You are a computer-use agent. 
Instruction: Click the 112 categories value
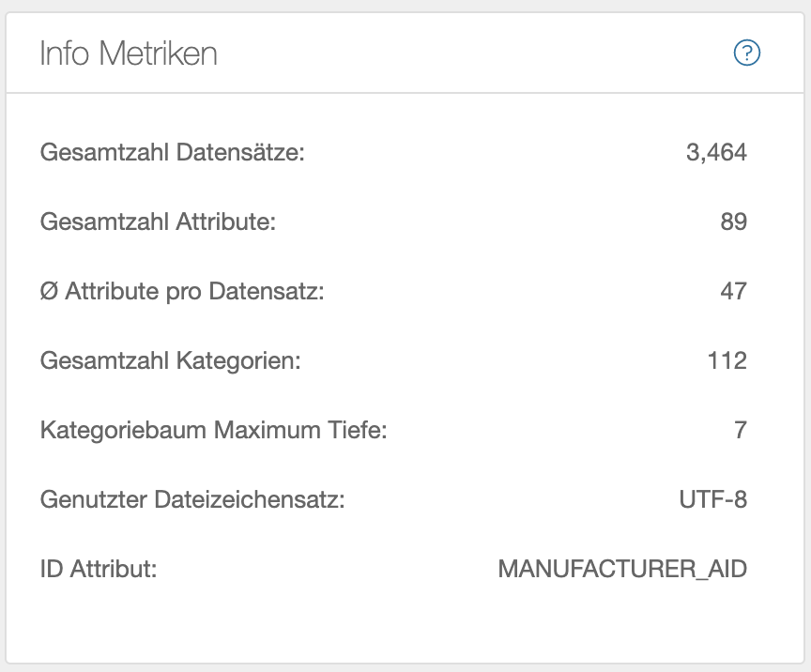[x=727, y=360]
